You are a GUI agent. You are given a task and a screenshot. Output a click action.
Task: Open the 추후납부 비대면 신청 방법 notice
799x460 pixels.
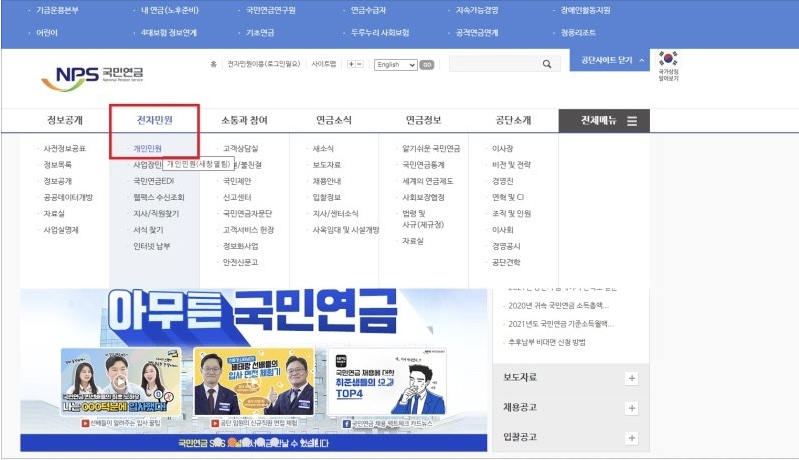[x=546, y=342]
